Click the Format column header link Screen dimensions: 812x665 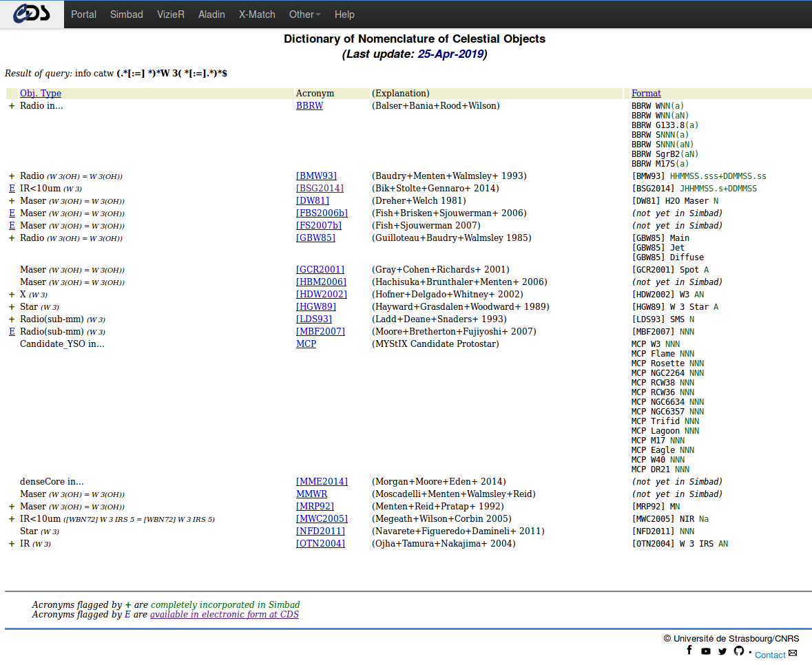point(646,94)
